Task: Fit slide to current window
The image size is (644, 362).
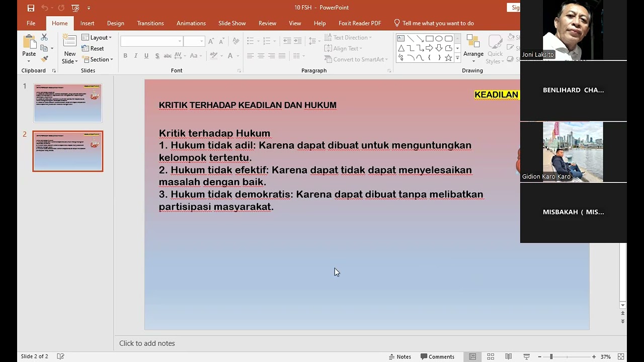Action: point(620,356)
